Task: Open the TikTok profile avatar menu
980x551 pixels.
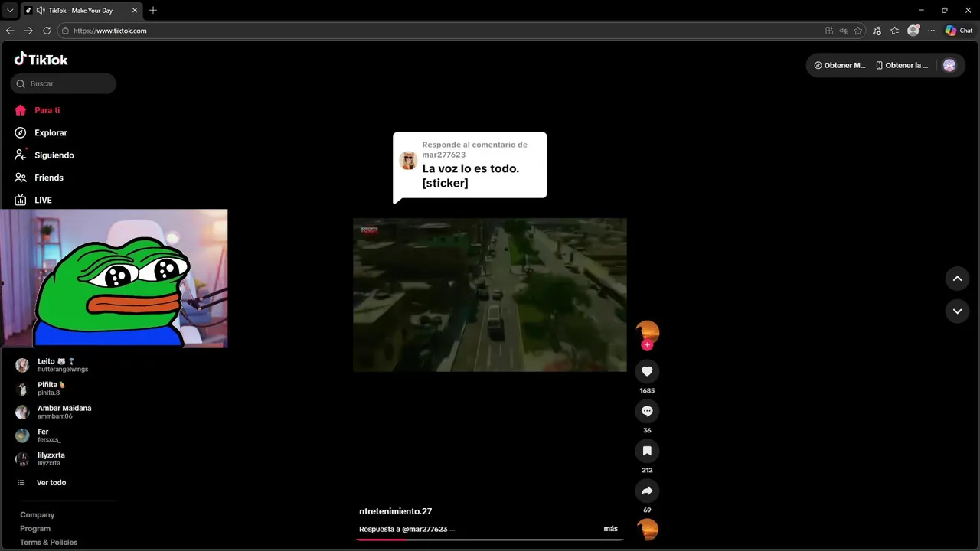Action: click(949, 65)
